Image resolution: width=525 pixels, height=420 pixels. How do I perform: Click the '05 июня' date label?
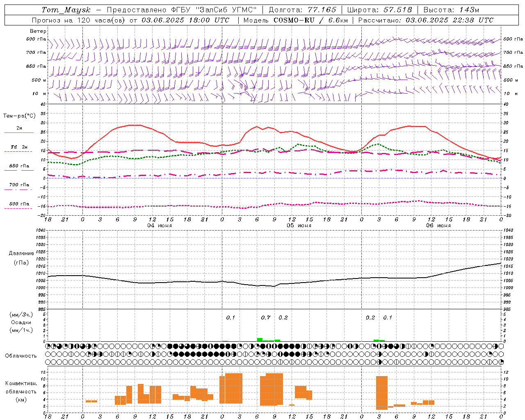click(299, 226)
